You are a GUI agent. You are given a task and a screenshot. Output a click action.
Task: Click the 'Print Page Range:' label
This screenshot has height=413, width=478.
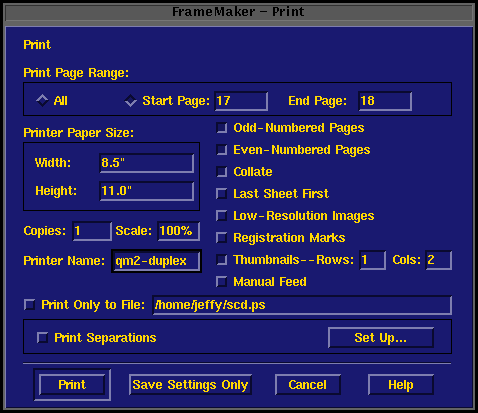point(76,73)
